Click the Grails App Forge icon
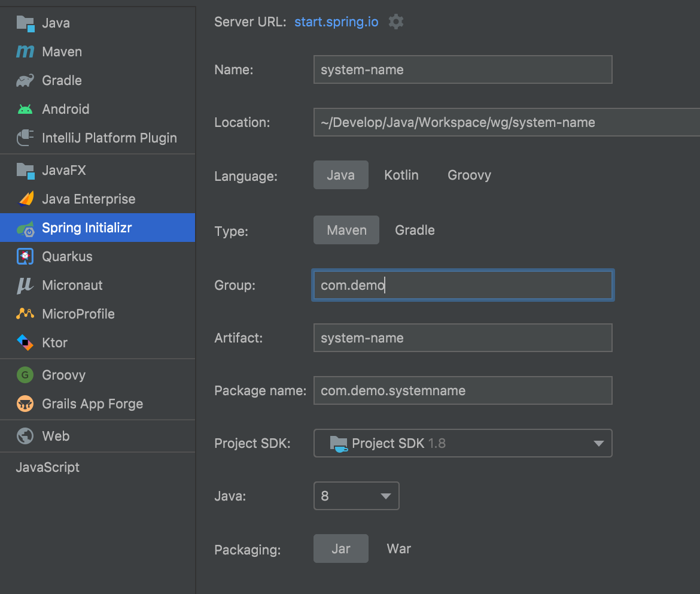Viewport: 700px width, 594px height. (26, 404)
